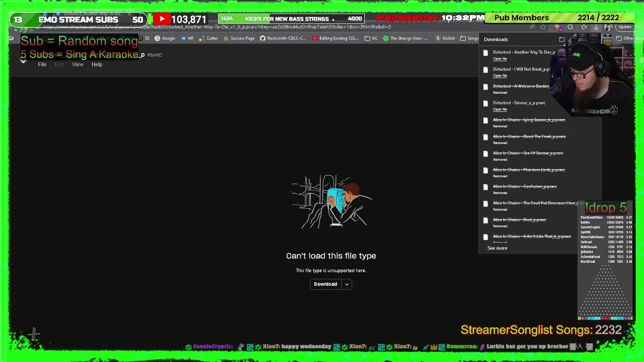
Task: Select Alice In Chains - The Devil Put Dinosaurs Here
Action: pyautogui.click(x=535, y=203)
